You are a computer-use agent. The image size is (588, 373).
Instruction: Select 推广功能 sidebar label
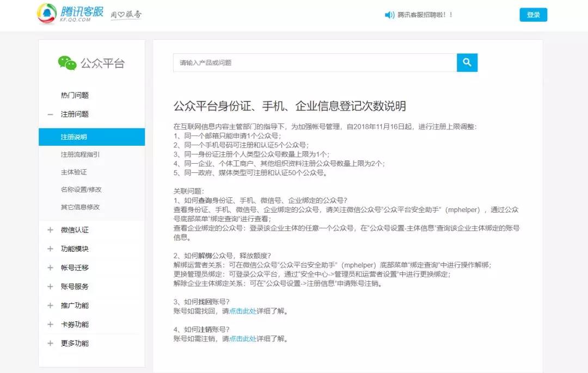point(75,306)
